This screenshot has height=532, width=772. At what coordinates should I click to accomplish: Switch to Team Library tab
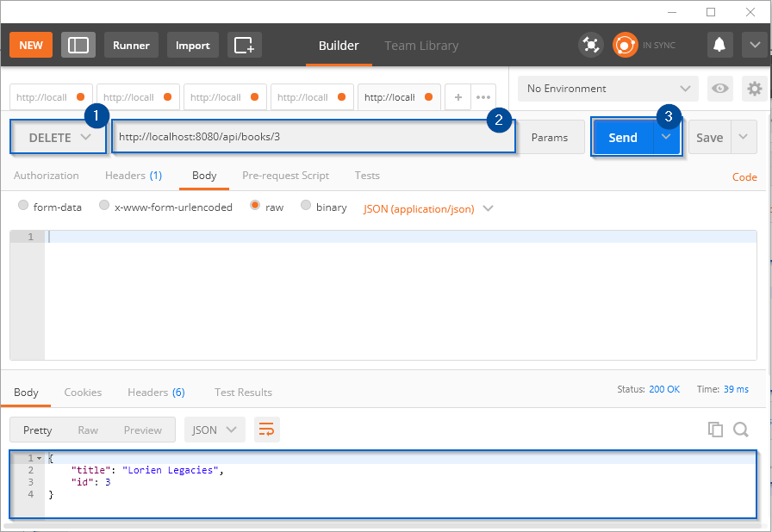(x=421, y=46)
